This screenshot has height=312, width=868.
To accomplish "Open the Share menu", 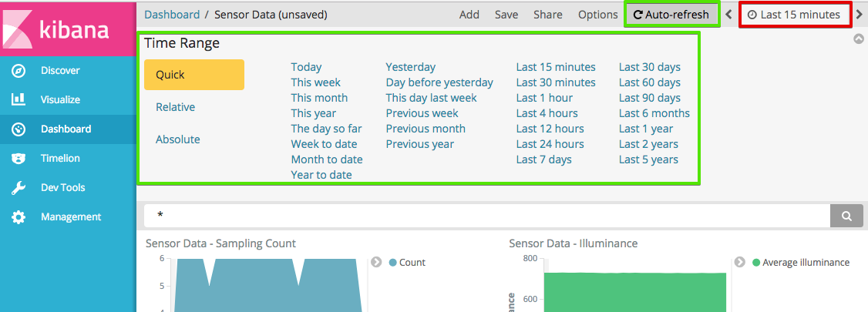I will click(548, 15).
